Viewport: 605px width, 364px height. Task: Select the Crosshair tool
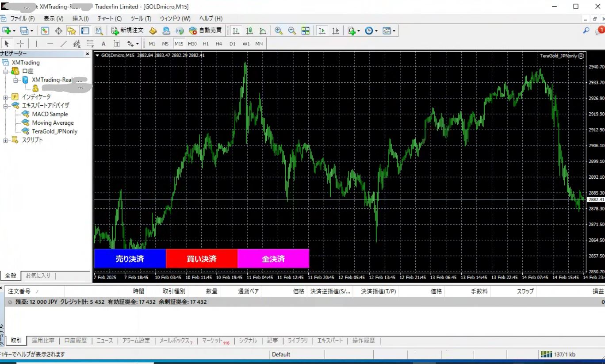coord(20,44)
